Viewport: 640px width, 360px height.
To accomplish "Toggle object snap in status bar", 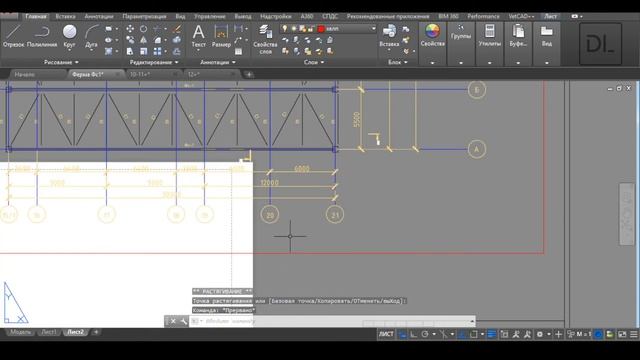I will [473, 334].
